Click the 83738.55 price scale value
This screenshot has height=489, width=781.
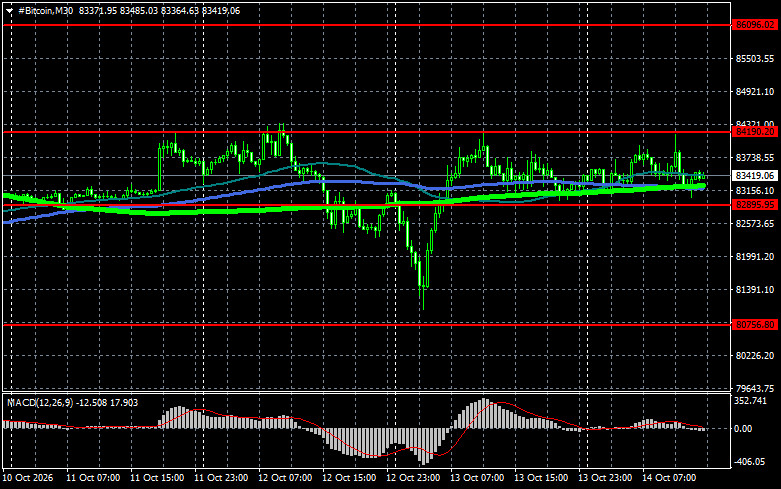point(755,157)
